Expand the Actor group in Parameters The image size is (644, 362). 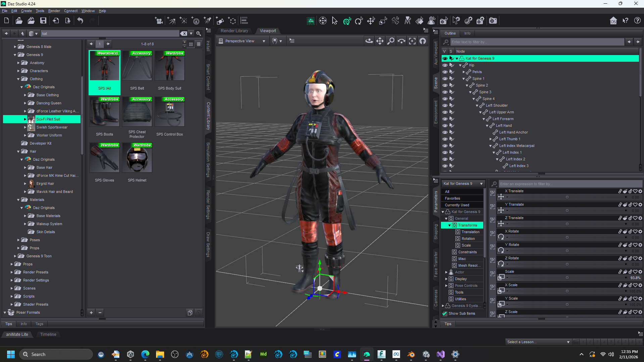coord(446,272)
